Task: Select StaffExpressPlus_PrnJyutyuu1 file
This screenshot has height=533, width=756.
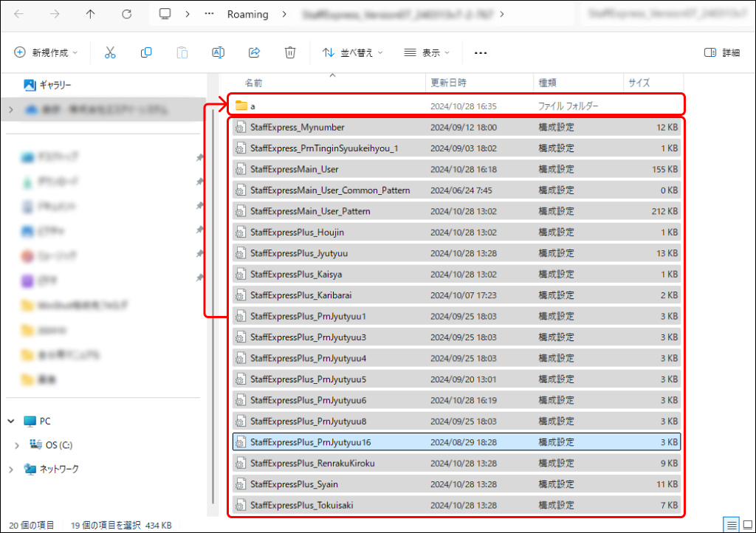Action: (x=456, y=316)
